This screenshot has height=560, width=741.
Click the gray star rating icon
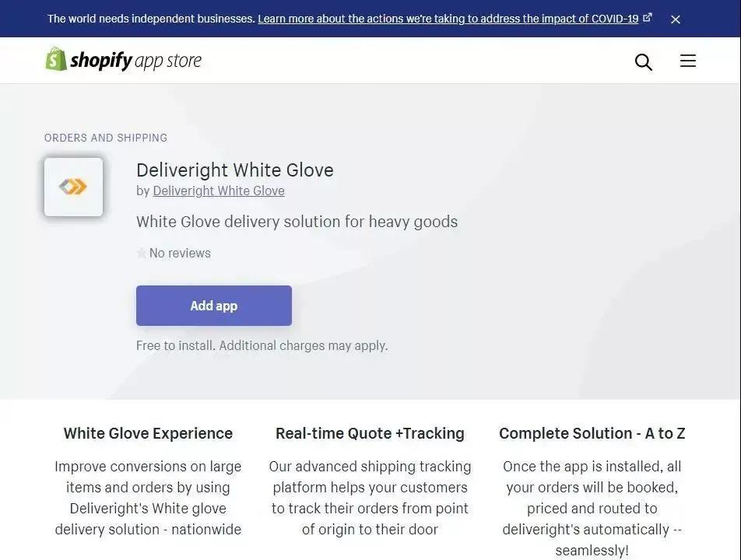pos(141,253)
